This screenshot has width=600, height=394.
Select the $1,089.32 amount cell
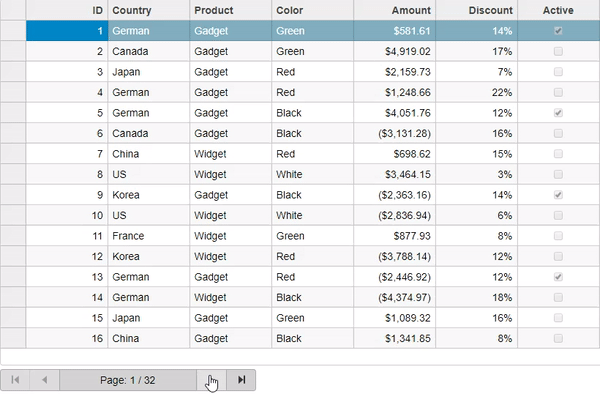tap(395, 318)
